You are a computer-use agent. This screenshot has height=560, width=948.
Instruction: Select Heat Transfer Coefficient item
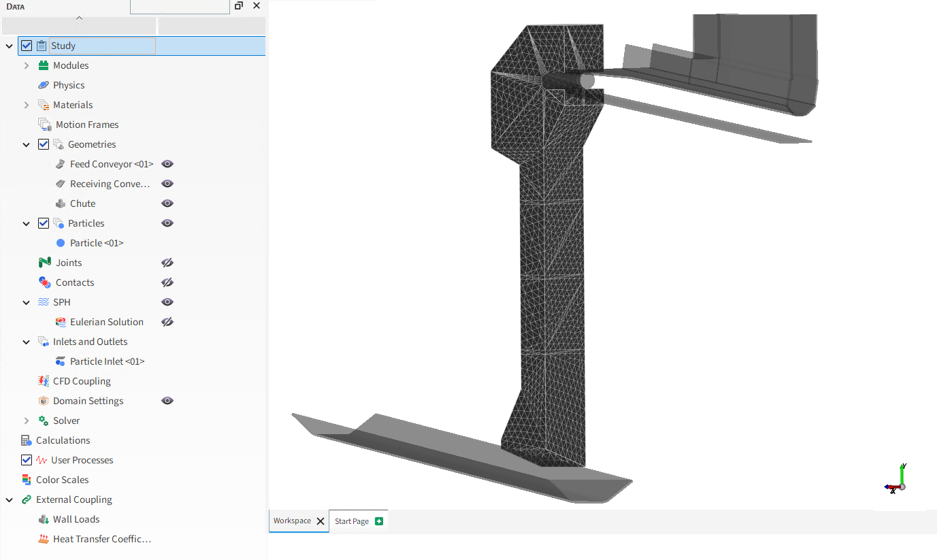tap(101, 539)
